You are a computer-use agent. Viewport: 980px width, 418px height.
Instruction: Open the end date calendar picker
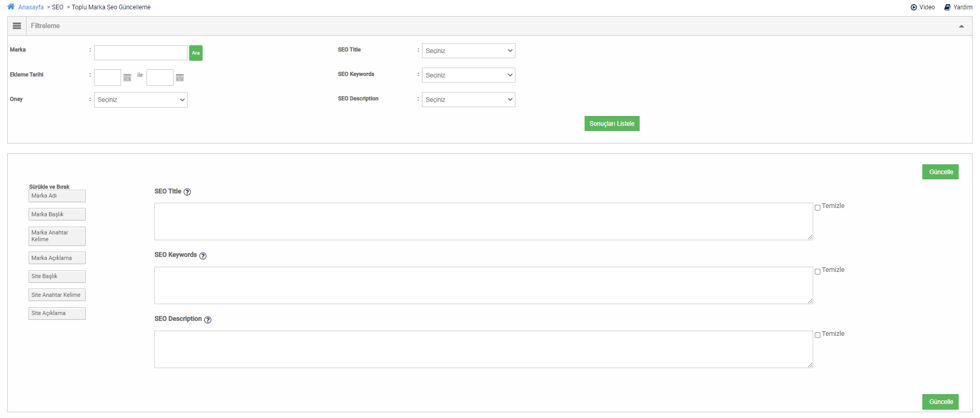(180, 78)
